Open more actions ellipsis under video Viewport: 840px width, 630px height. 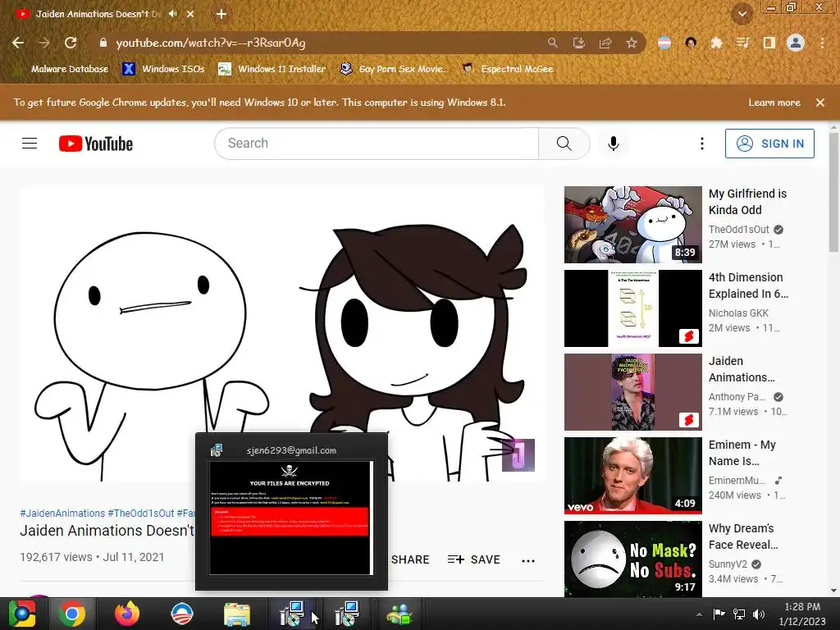528,560
